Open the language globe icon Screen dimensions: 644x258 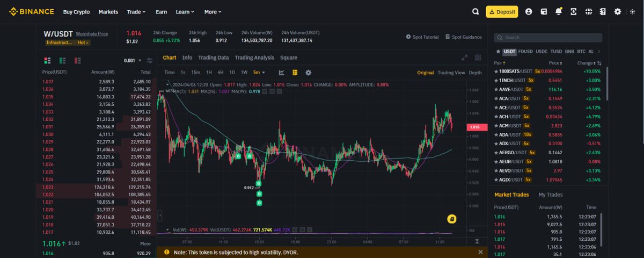click(x=589, y=11)
